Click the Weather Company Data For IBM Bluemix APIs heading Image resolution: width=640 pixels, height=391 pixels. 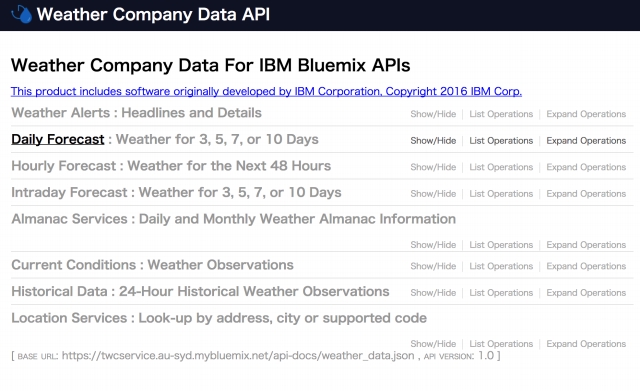(x=210, y=65)
